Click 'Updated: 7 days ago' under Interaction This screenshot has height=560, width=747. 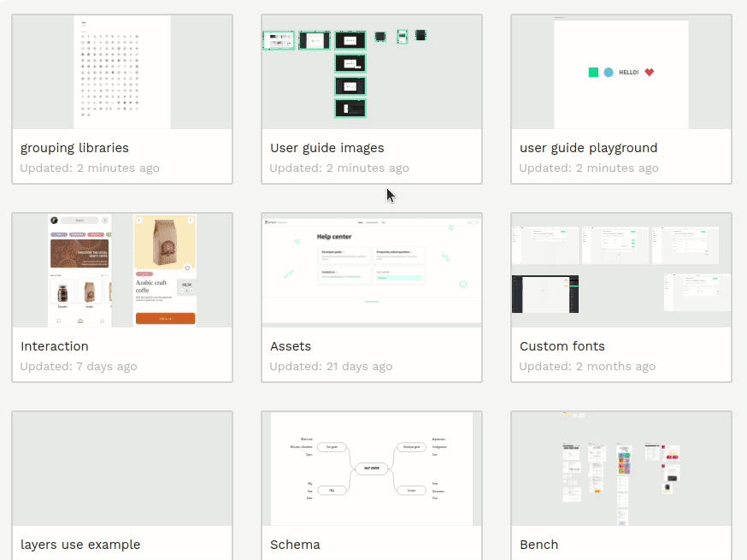[79, 366]
